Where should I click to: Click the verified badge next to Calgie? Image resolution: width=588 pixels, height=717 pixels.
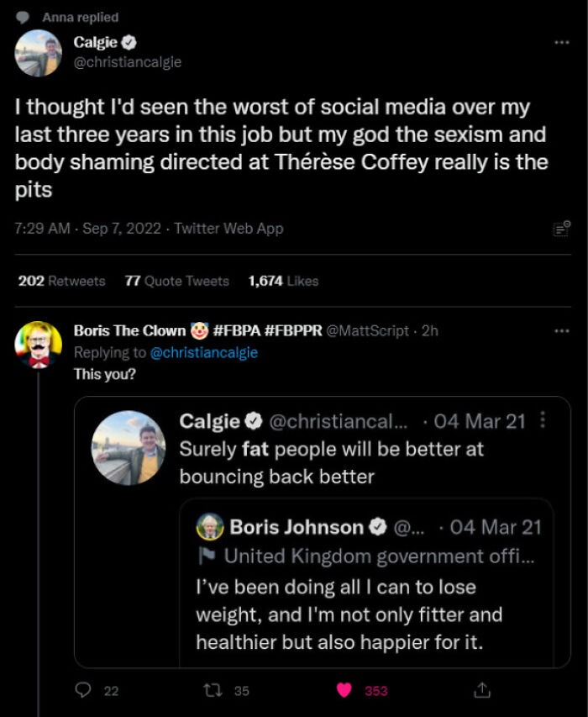(x=130, y=42)
